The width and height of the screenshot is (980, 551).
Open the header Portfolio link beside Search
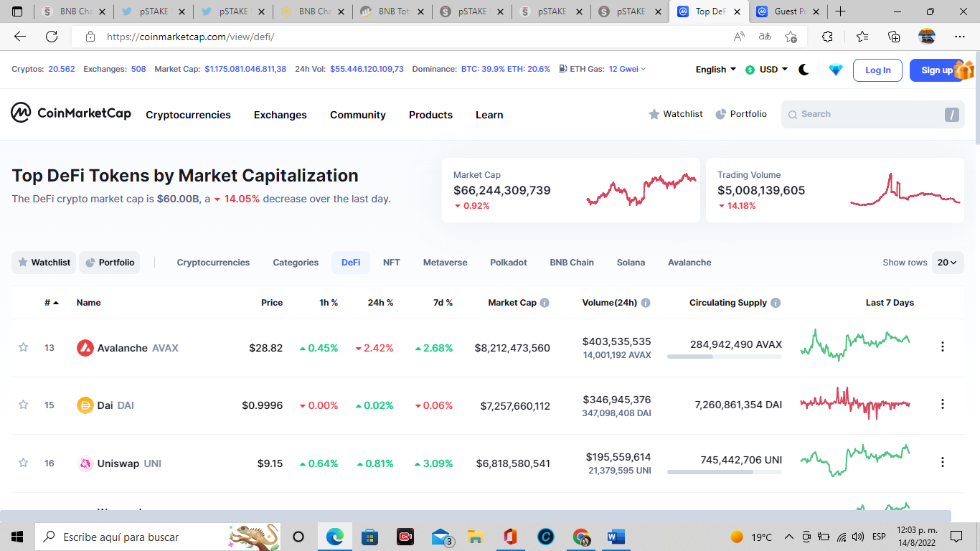[741, 114]
